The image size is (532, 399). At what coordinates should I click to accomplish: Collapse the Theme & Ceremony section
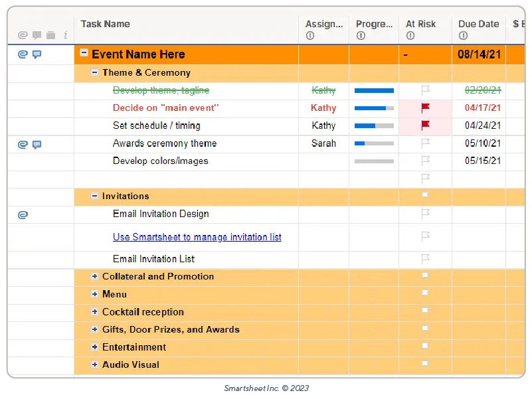(x=94, y=72)
